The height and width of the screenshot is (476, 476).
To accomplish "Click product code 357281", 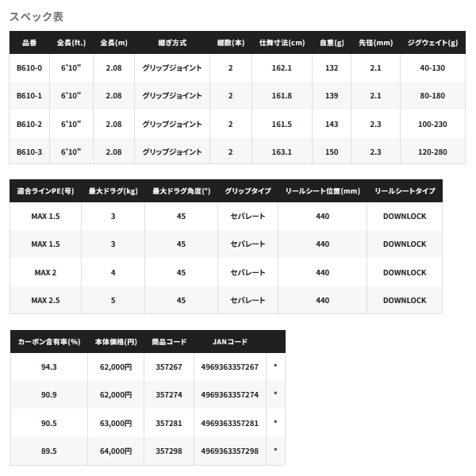I will pos(169,424).
